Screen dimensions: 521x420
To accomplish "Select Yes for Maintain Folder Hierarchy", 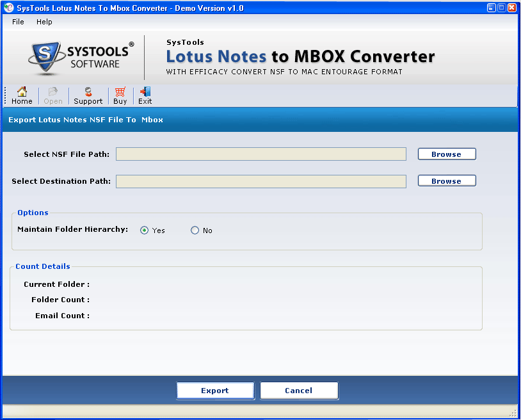I will 145,230.
